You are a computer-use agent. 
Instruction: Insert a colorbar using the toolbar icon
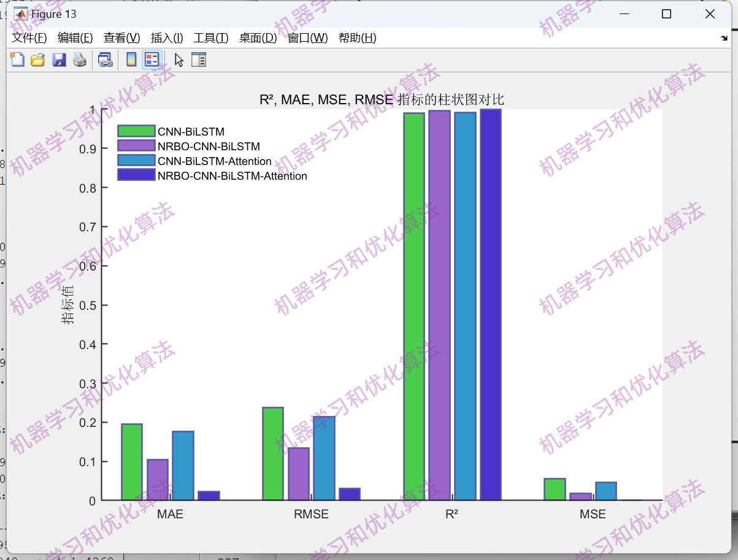[131, 59]
